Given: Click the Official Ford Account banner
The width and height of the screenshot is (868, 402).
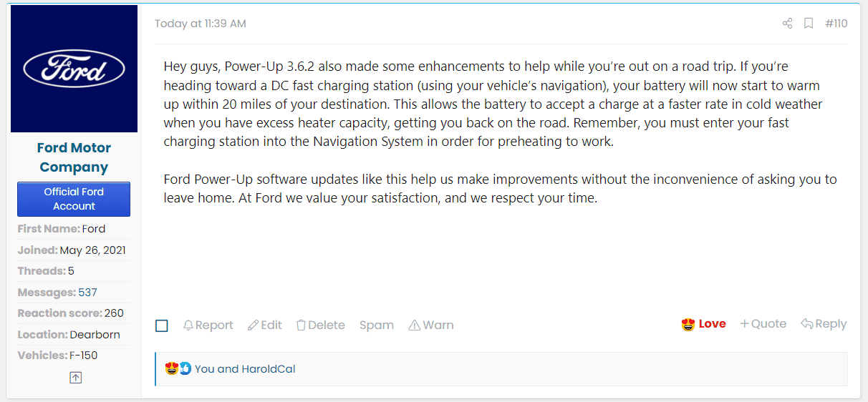Looking at the screenshot, I should [74, 199].
